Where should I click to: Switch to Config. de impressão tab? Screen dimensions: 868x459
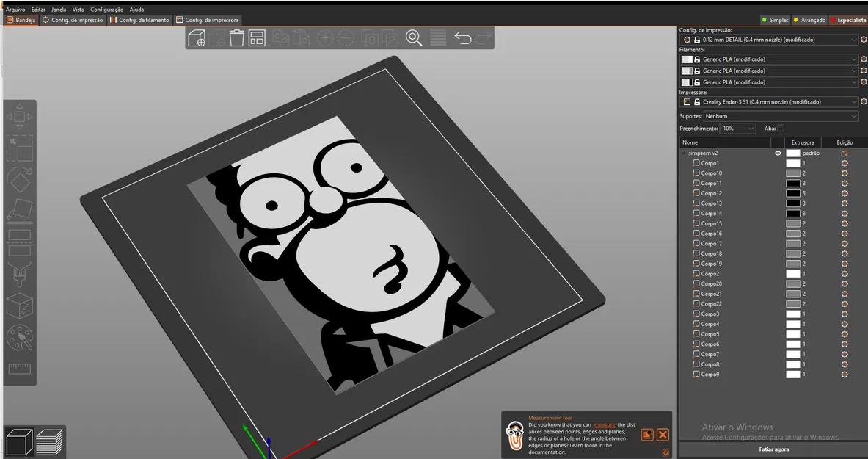73,20
